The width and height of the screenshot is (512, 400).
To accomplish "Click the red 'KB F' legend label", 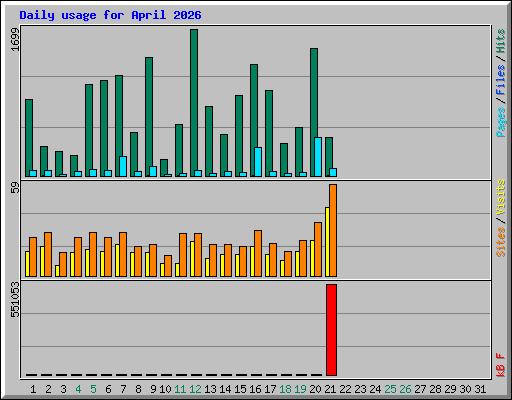I will point(500,365).
